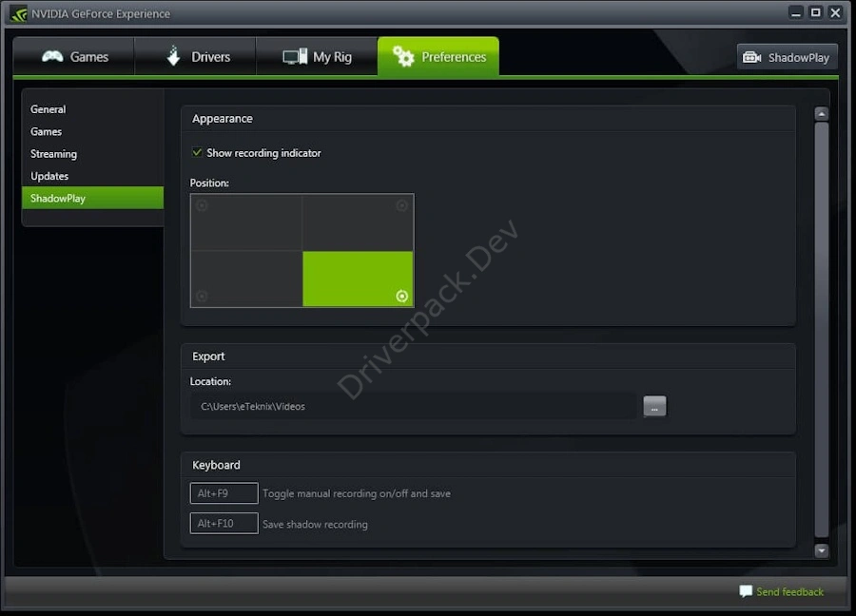
Task: Minimize the GeForce Experience window
Action: pyautogui.click(x=796, y=12)
